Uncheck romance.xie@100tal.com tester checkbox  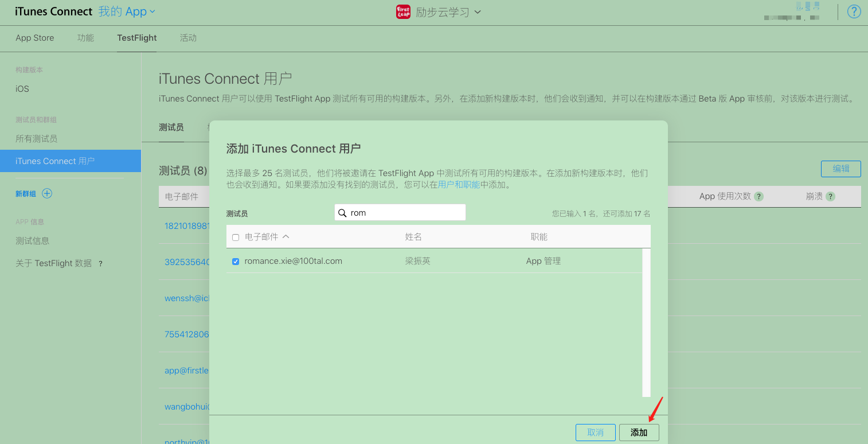point(235,261)
